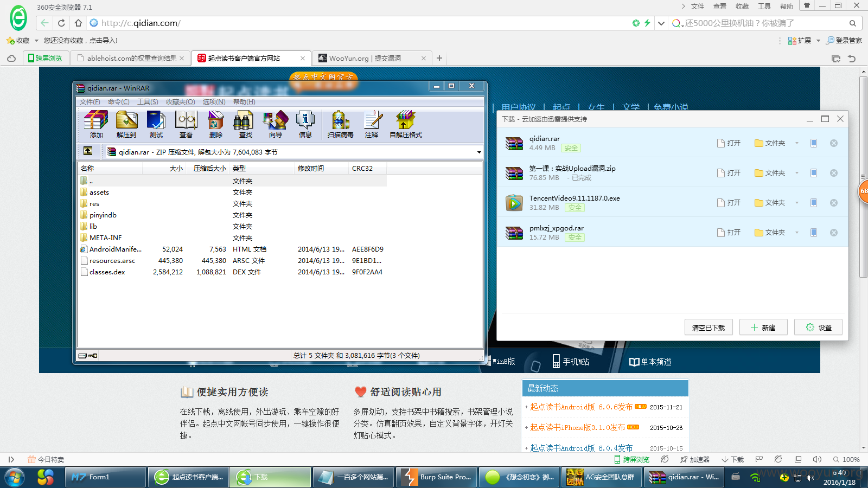Click phone icon for TencentVideo9.11.1187.0.exe
The height and width of the screenshot is (488, 868).
click(x=814, y=203)
